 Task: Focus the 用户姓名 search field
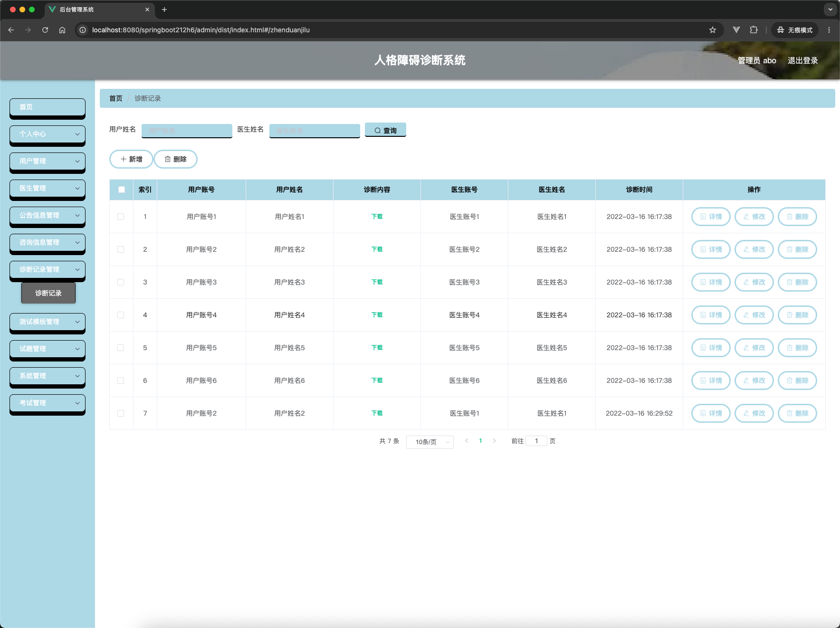pyautogui.click(x=187, y=130)
